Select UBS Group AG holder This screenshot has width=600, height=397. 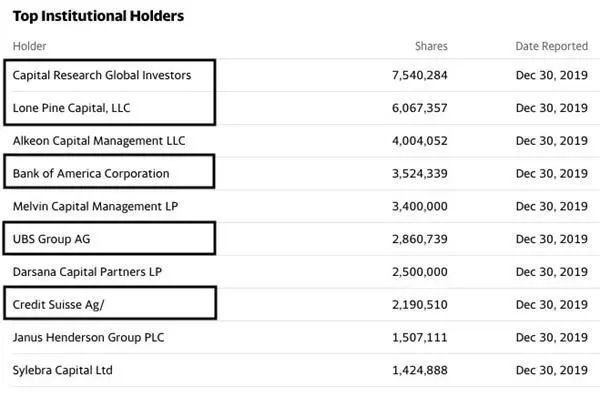[x=51, y=239]
